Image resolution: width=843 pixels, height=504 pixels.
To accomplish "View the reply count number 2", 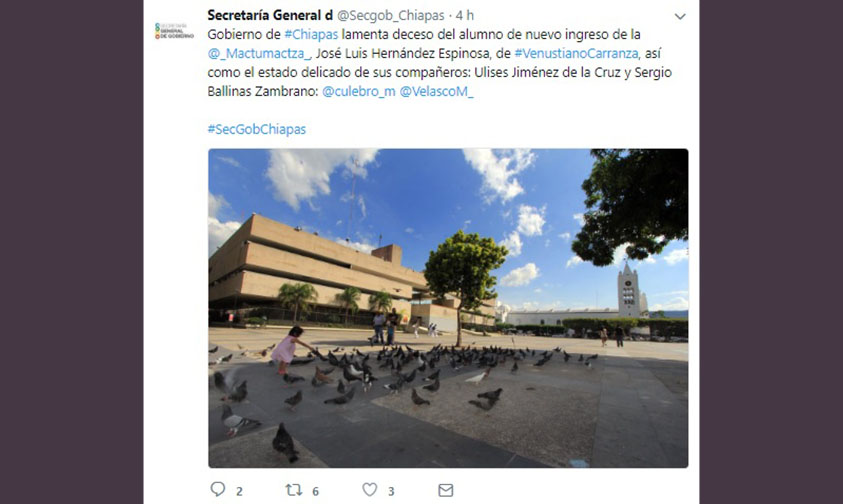I will coord(239,491).
